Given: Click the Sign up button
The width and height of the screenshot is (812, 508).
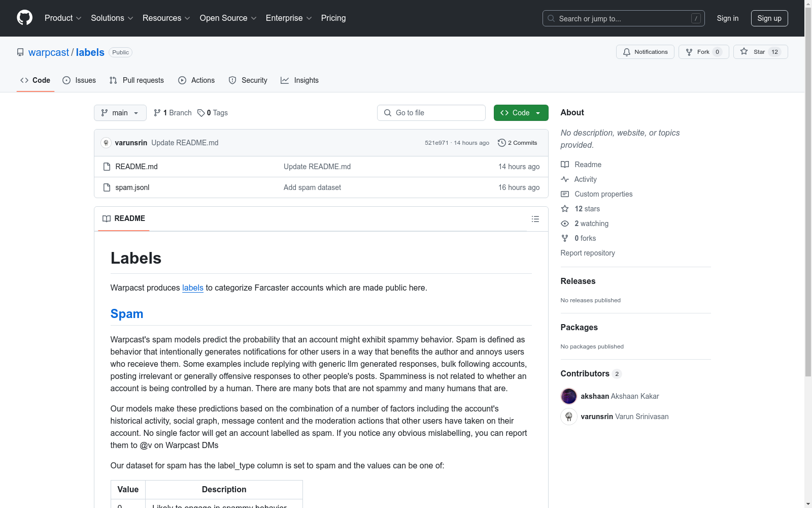Looking at the screenshot, I should (x=769, y=18).
